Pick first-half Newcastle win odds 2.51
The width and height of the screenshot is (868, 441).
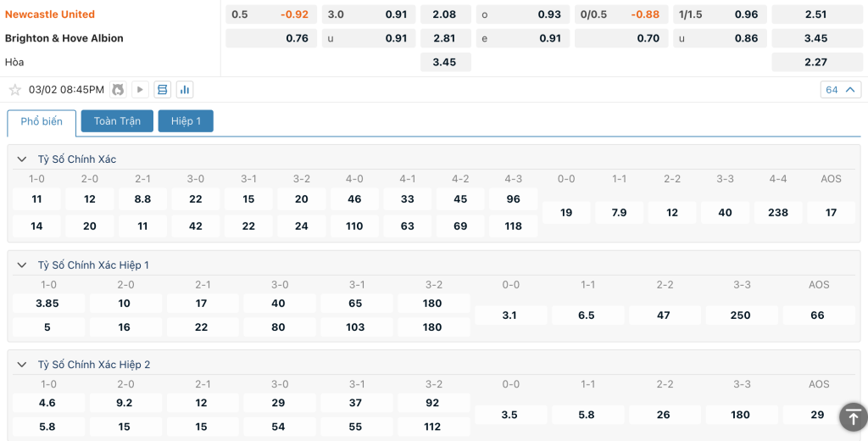[816, 14]
